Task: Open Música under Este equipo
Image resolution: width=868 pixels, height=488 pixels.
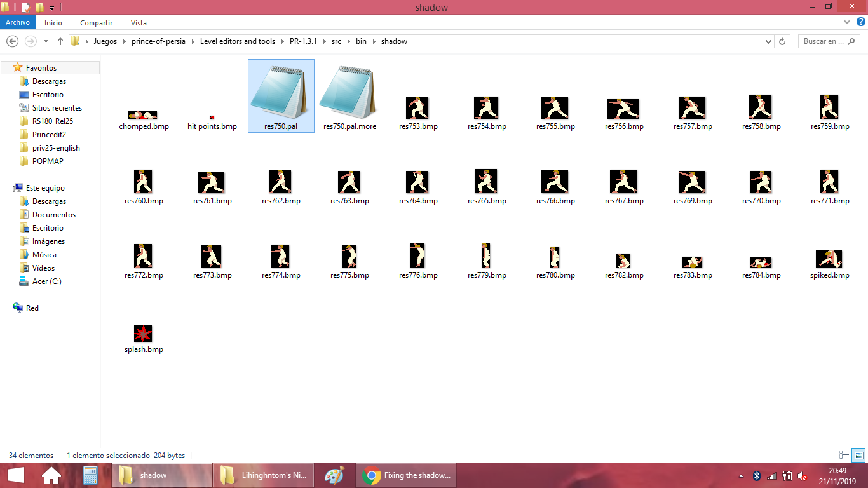Action: (x=44, y=255)
